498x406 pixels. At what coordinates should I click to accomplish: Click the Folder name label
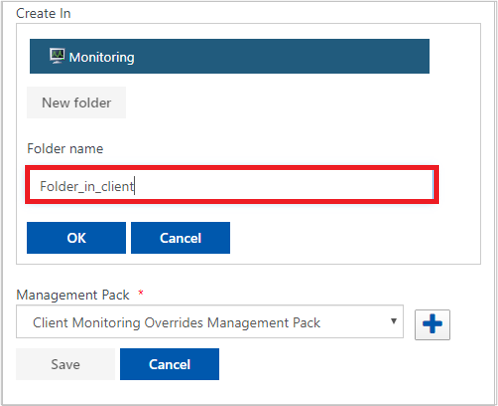(x=65, y=149)
